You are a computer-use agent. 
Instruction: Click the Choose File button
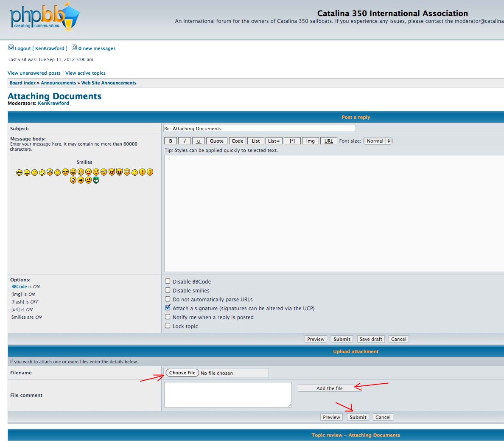(182, 373)
